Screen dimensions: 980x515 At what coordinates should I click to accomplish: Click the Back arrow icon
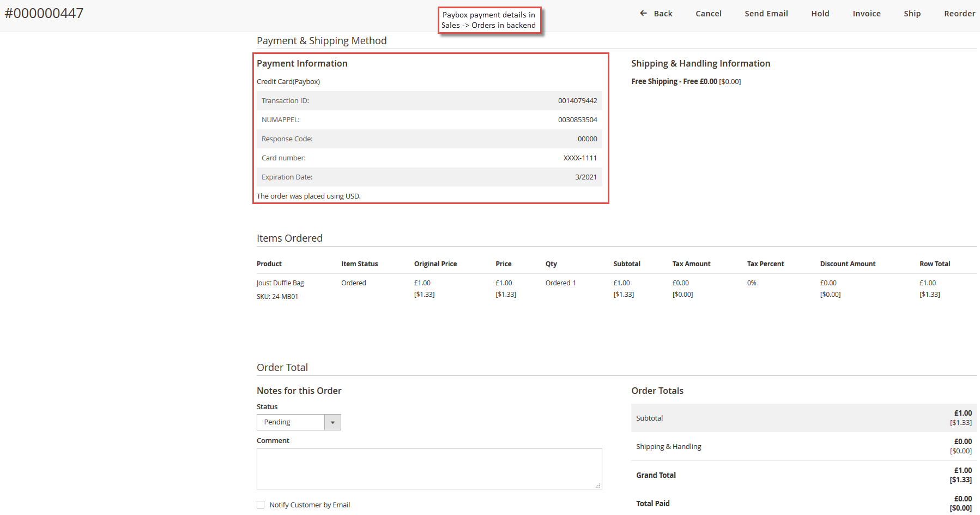(x=643, y=13)
